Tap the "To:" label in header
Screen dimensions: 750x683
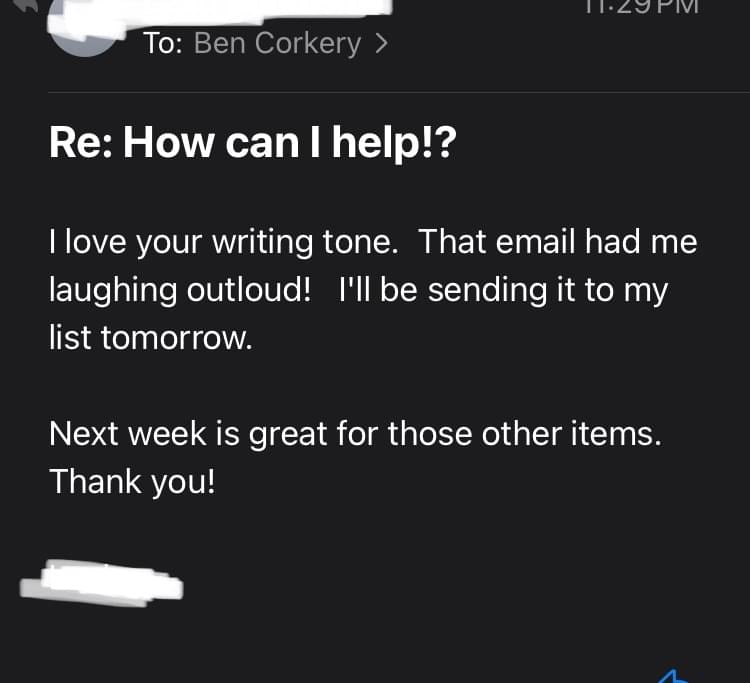coord(163,44)
